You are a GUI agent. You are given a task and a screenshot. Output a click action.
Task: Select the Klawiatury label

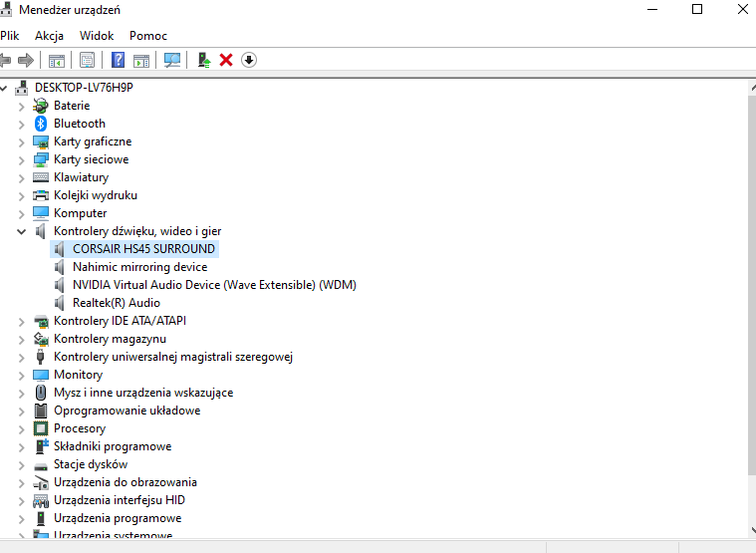pos(81,177)
